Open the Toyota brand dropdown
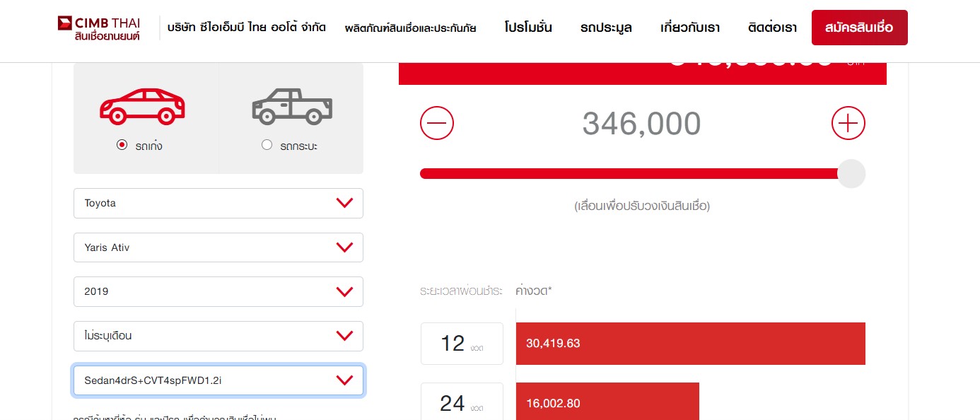The image size is (980, 420). point(218,203)
